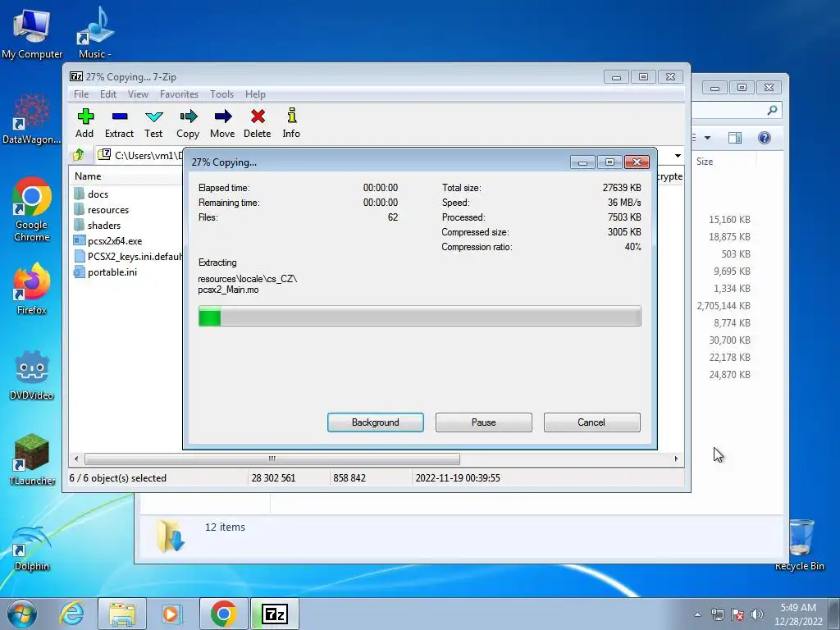The width and height of the screenshot is (840, 630).
Task: Open DVDVideo desktop icon
Action: click(32, 375)
